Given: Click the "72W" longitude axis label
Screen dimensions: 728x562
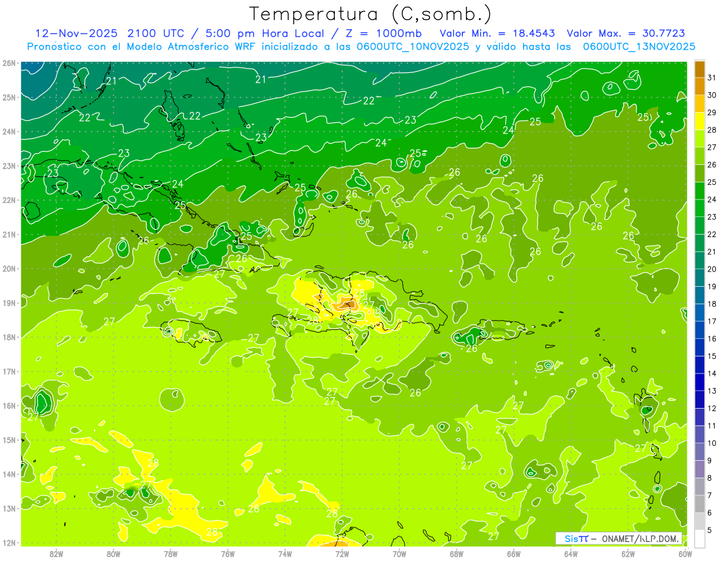Looking at the screenshot, I should point(342,553).
